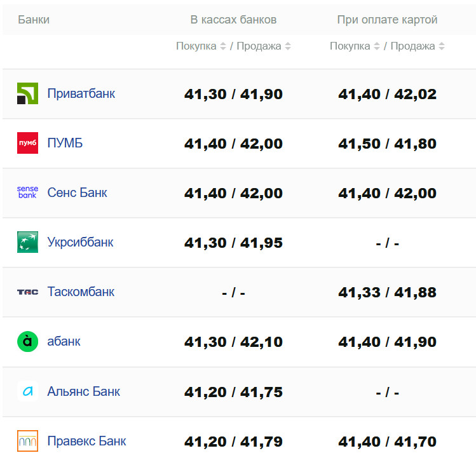Click the orange Правекс Банк logo
476x460 pixels.
(x=27, y=441)
